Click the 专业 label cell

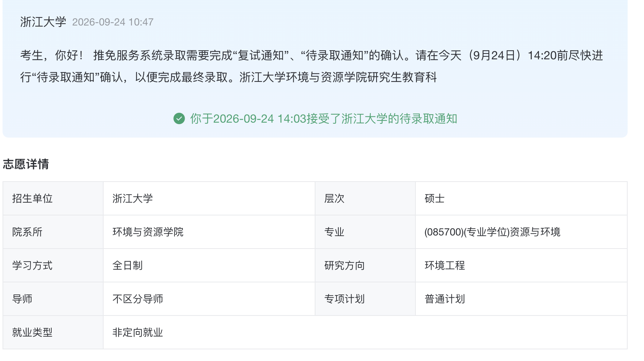pos(365,232)
